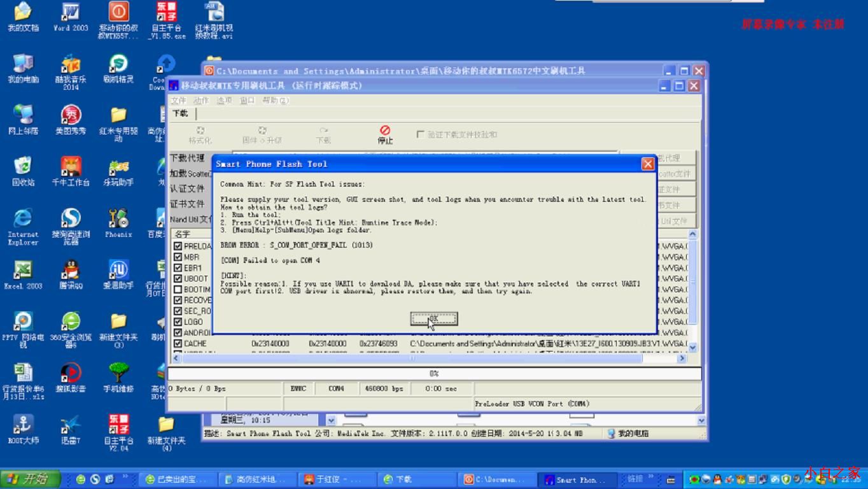This screenshot has width=868, height=489.
Task: Click the PreLoader USB VCOM Port status text
Action: (532, 404)
